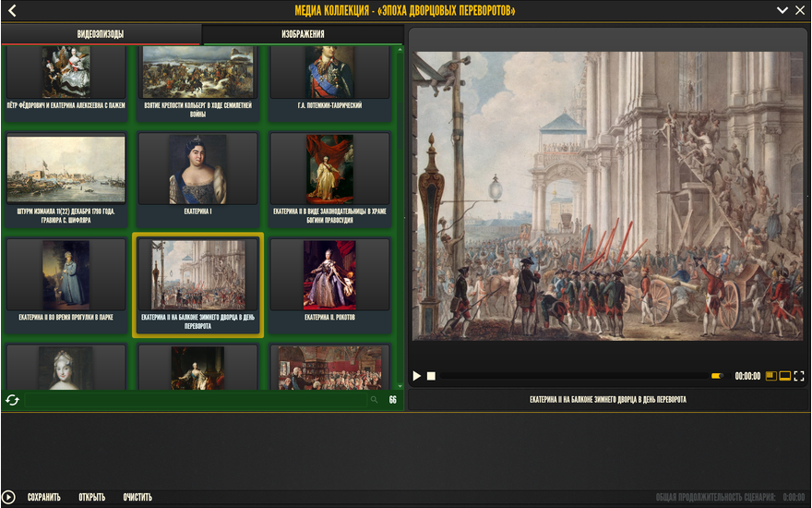Stop the preview playback
This screenshot has width=812, height=508.
[x=431, y=376]
